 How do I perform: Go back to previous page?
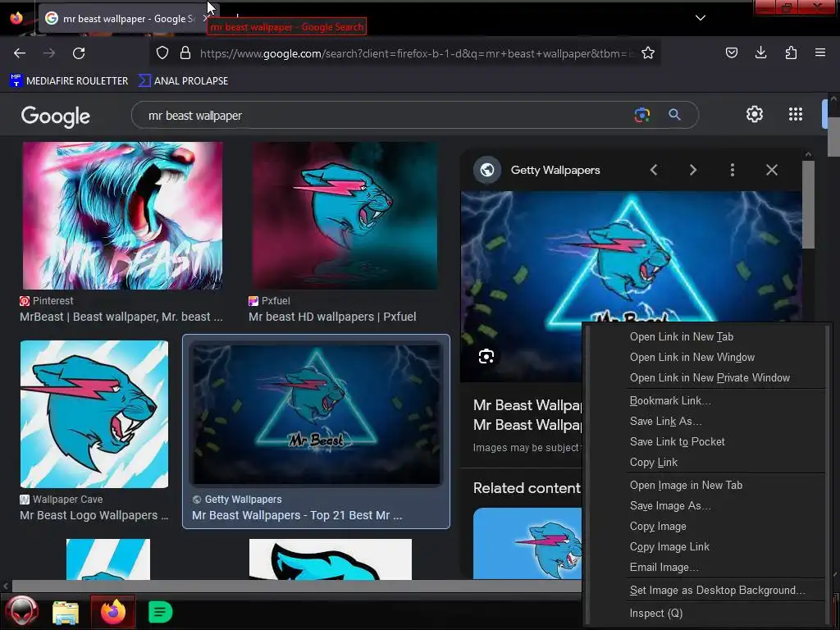click(20, 53)
